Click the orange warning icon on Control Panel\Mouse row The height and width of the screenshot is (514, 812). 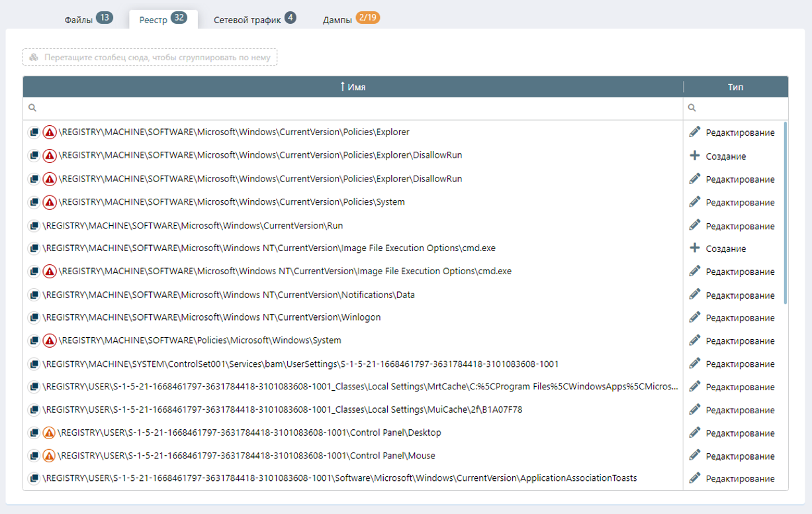coord(49,456)
